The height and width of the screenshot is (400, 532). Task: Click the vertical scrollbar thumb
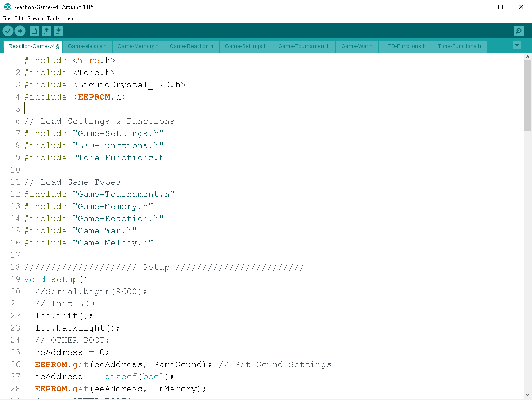527,95
